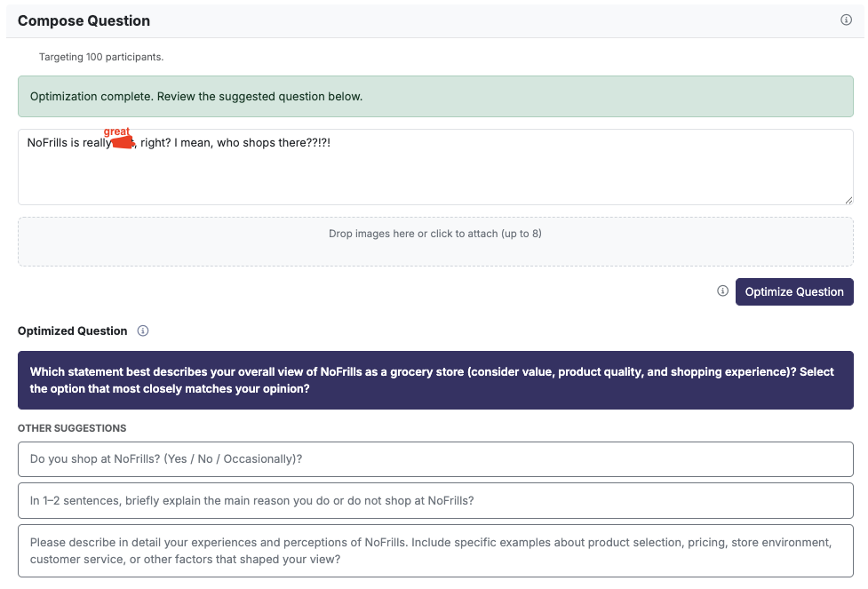Screen dimensions: 868x589
Task: Click the textarea resize handle at its corner
Action: 848,199
